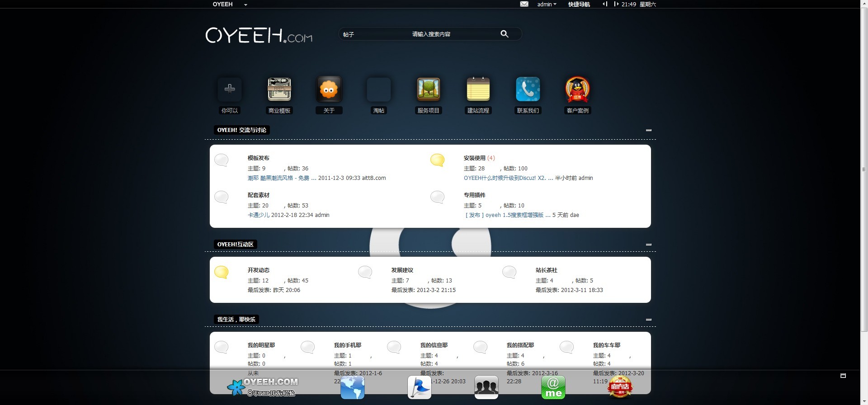Click the 开发动态 yellow bubble icon
This screenshot has height=405, width=868.
pos(221,272)
